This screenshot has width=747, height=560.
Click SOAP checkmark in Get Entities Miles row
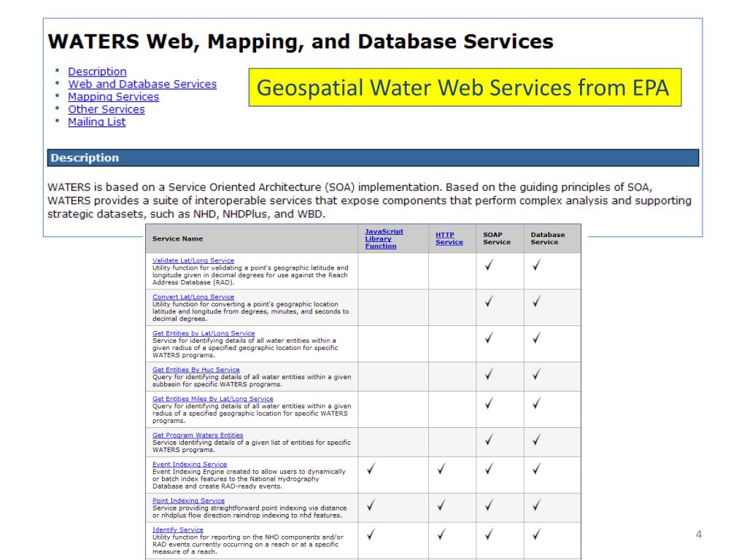[489, 404]
